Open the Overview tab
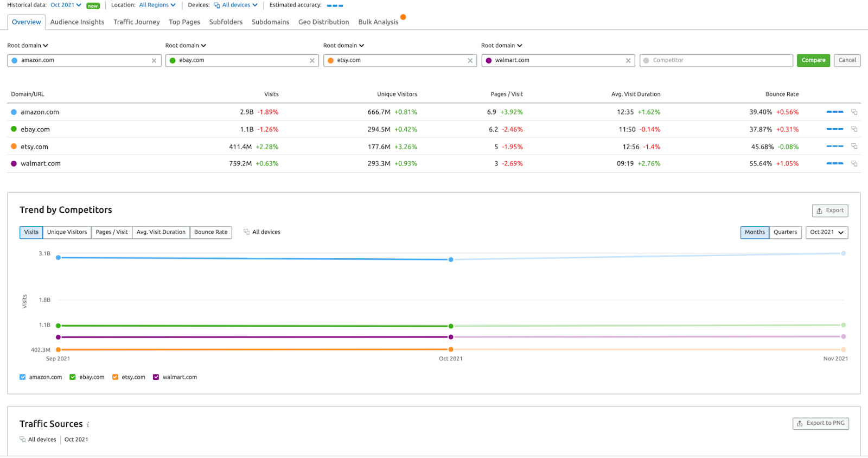Image resolution: width=868 pixels, height=458 pixels. [x=27, y=22]
